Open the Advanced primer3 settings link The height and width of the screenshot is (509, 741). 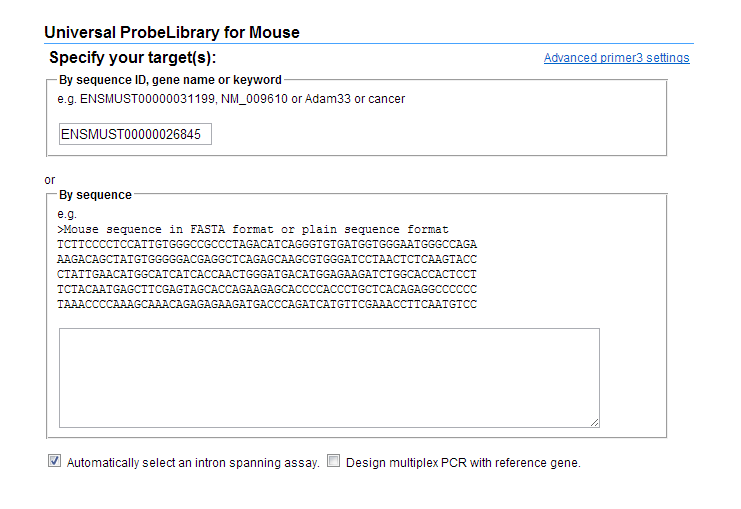tap(616, 58)
